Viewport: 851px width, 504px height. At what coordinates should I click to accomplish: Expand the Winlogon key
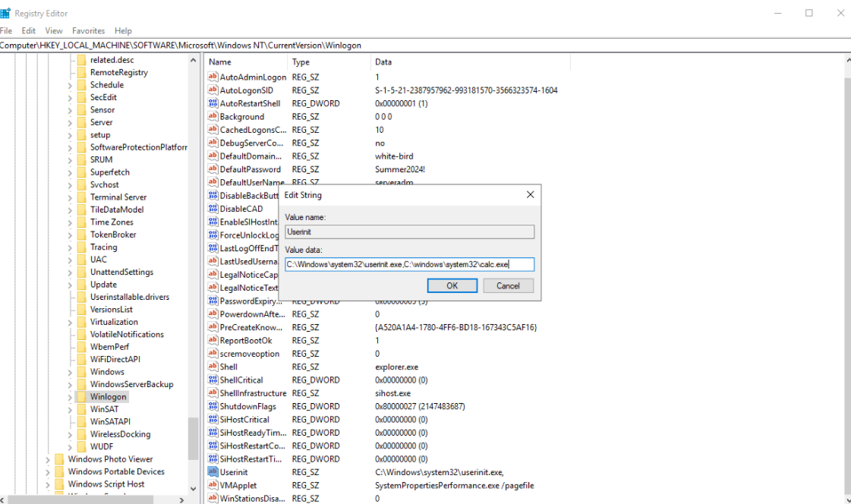point(70,397)
